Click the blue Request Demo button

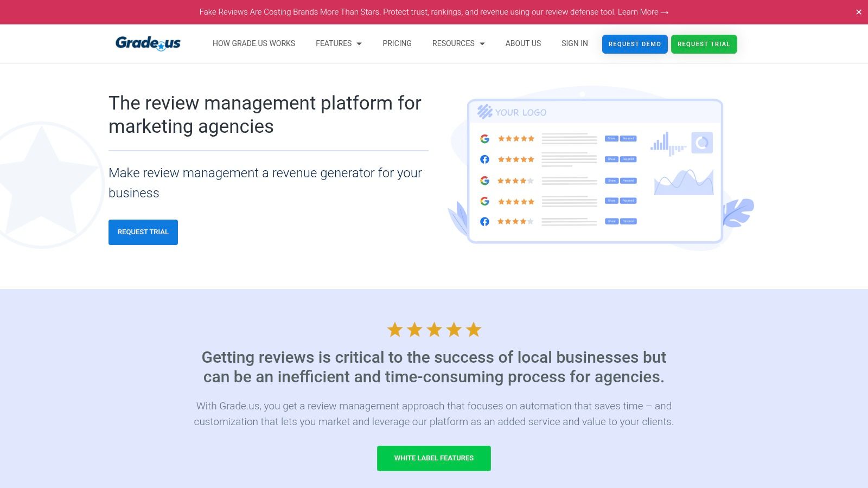click(635, 44)
